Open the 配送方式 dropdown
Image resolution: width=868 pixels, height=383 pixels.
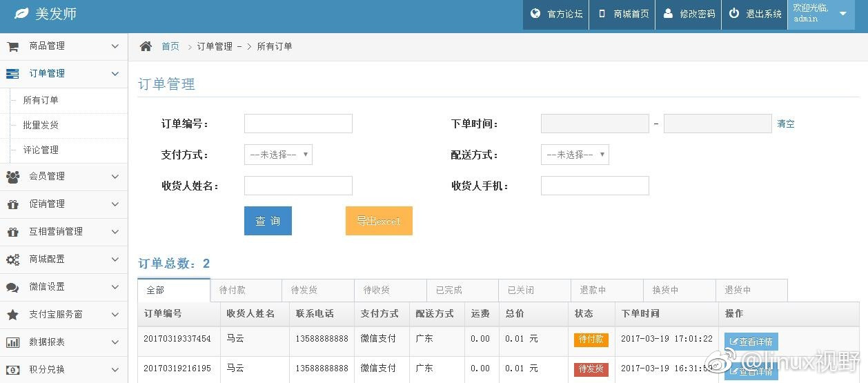[x=575, y=155]
